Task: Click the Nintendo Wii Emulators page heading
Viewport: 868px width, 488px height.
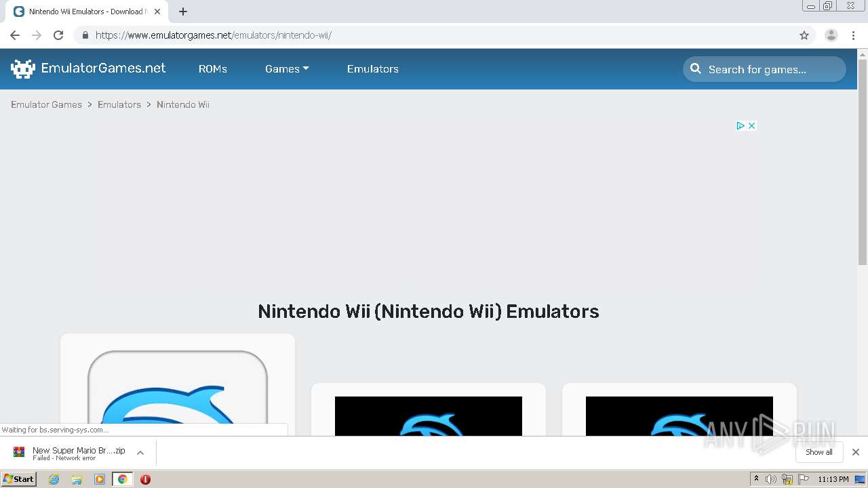Action: click(x=429, y=311)
